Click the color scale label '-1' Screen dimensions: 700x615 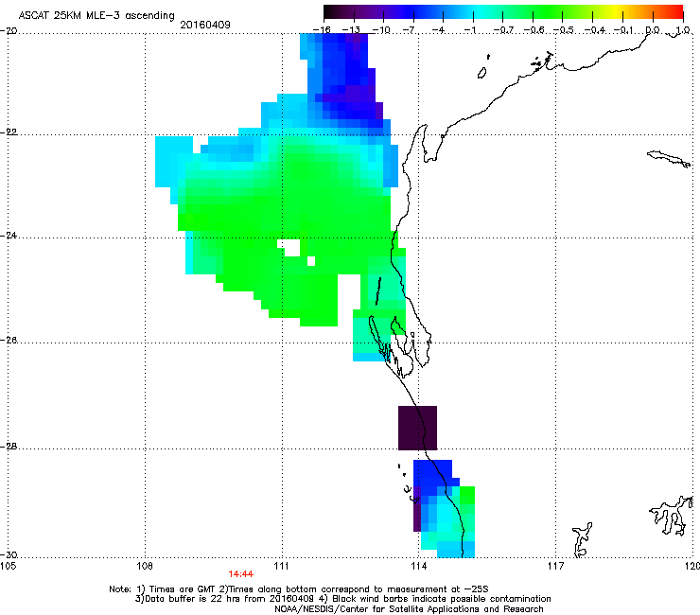click(469, 30)
